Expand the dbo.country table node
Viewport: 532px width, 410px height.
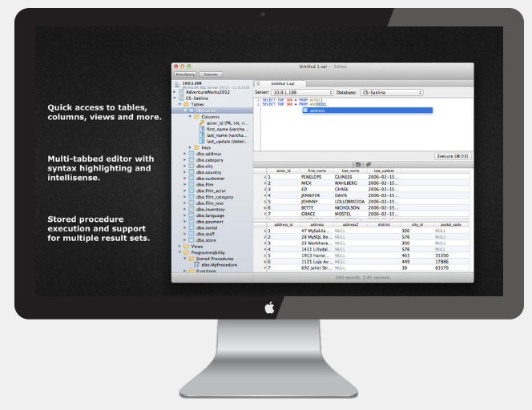185,172
